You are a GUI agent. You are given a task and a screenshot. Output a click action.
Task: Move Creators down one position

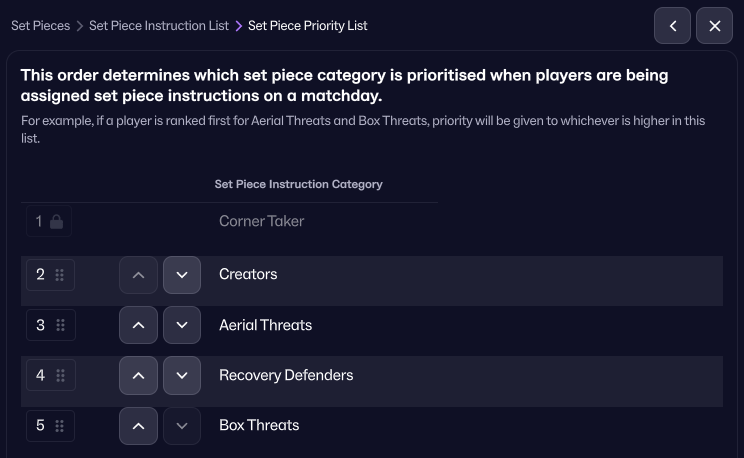181,275
